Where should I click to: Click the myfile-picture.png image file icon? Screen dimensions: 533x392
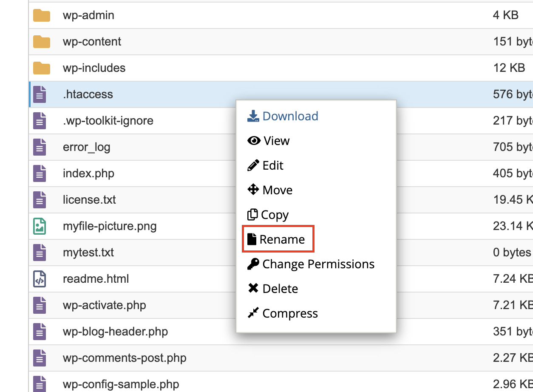40,226
